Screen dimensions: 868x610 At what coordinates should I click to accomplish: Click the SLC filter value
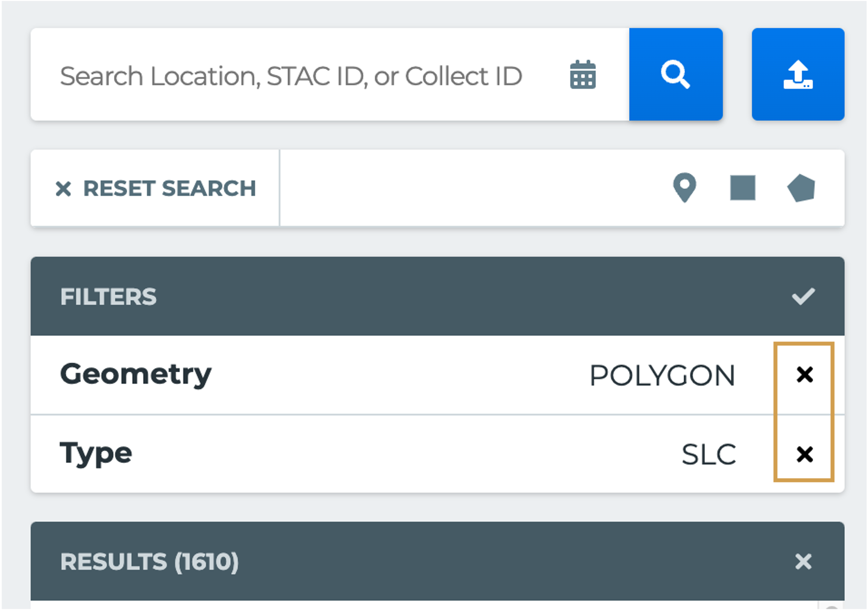coord(709,454)
